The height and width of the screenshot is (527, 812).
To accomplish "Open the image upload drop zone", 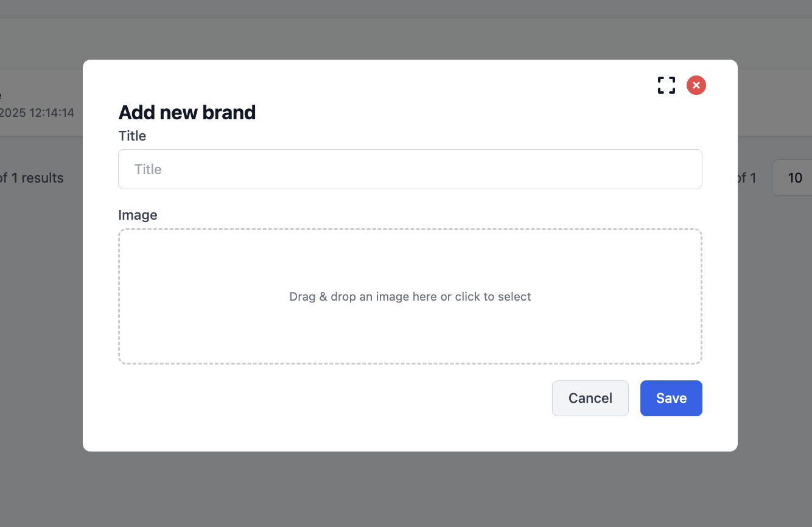I will coord(410,268).
